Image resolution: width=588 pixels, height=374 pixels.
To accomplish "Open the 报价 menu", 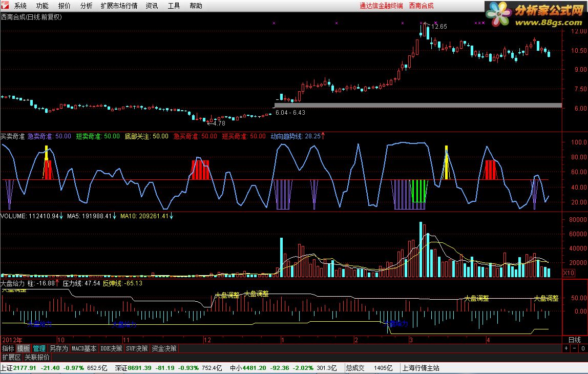I will (x=64, y=6).
